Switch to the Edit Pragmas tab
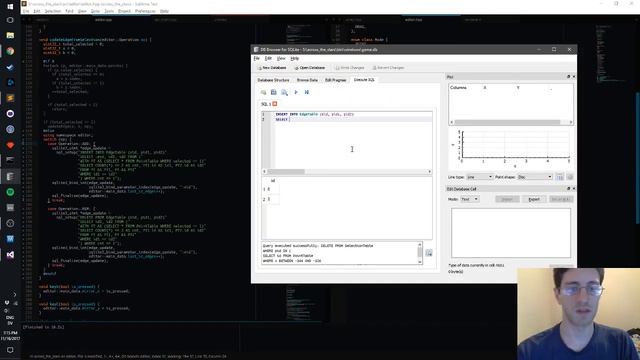The height and width of the screenshot is (360, 640). coord(336,80)
